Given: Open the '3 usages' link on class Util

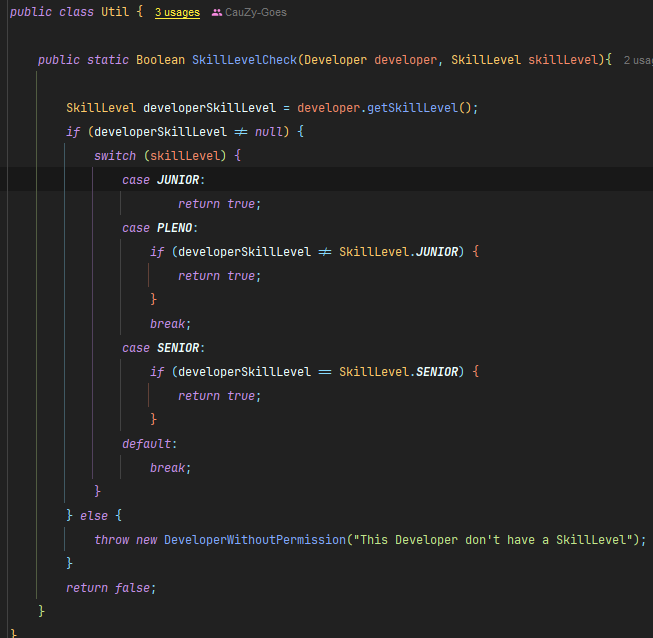Looking at the screenshot, I should pyautogui.click(x=177, y=12).
